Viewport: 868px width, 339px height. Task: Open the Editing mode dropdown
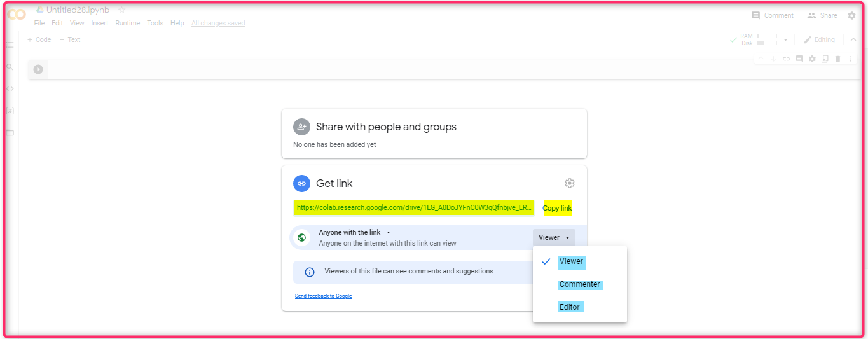(819, 39)
